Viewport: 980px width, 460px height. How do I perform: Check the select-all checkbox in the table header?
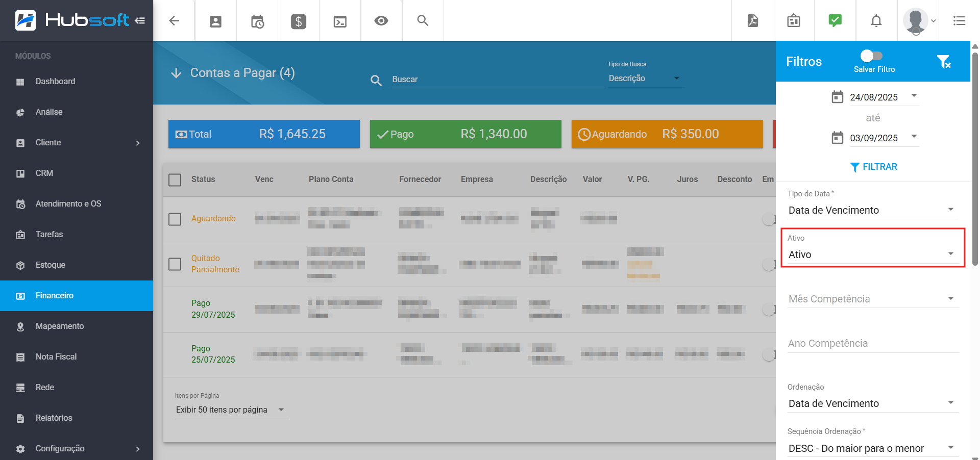click(x=175, y=180)
